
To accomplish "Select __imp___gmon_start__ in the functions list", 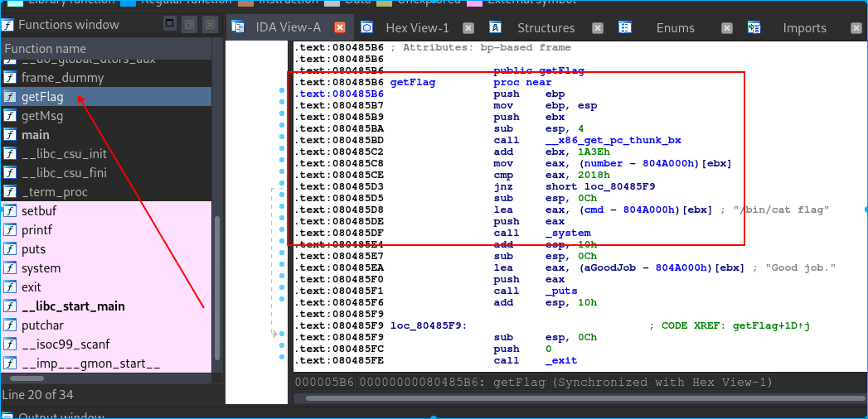I will 105,364.
